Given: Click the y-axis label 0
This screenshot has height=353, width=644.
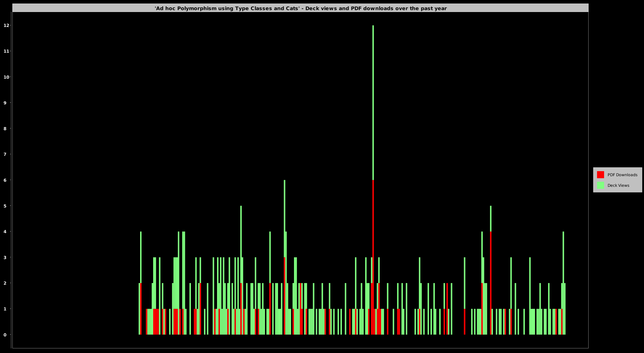Looking at the screenshot, I should pyautogui.click(x=5, y=335).
